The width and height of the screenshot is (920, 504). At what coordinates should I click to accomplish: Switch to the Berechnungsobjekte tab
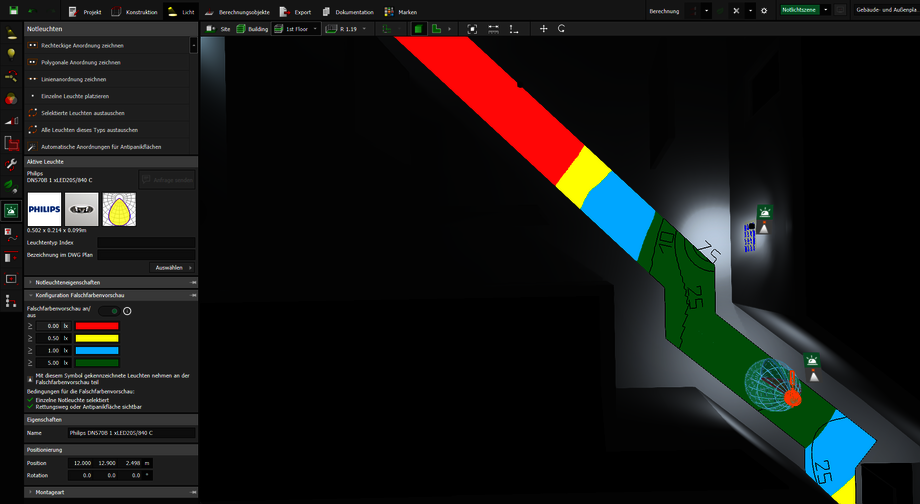243,12
